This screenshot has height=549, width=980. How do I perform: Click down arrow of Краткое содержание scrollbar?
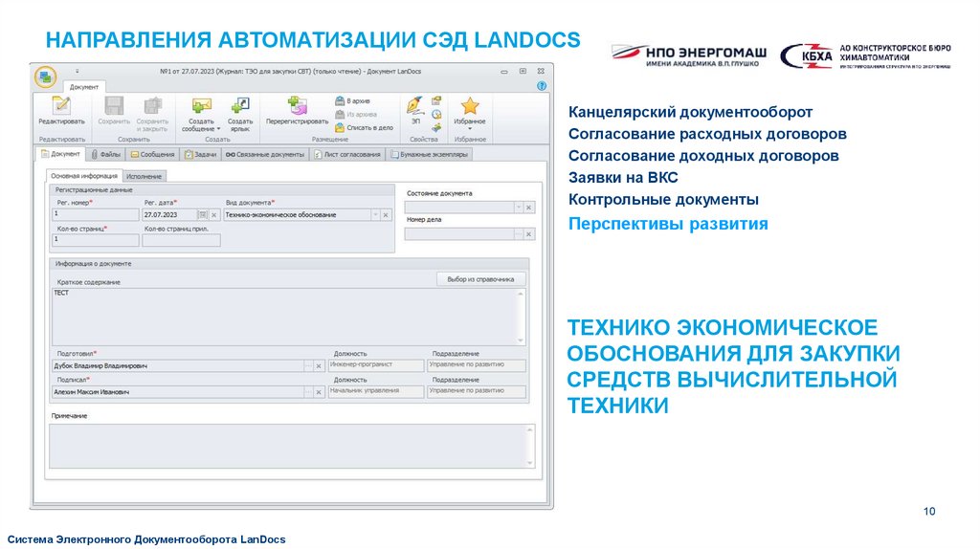(x=521, y=340)
